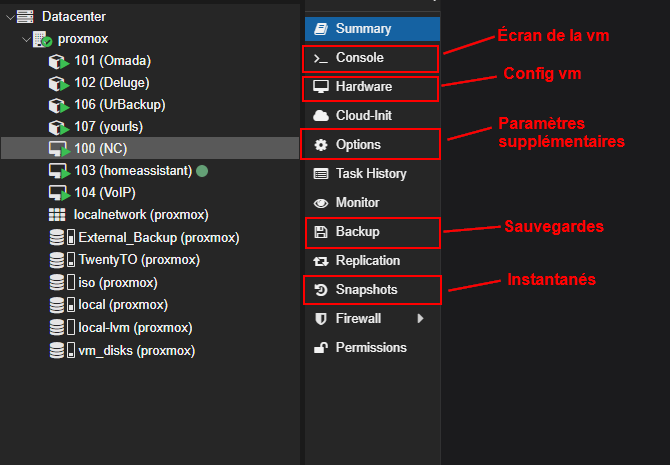Click the Cloud-Init cloud icon
This screenshot has width=670, height=465.
[321, 116]
